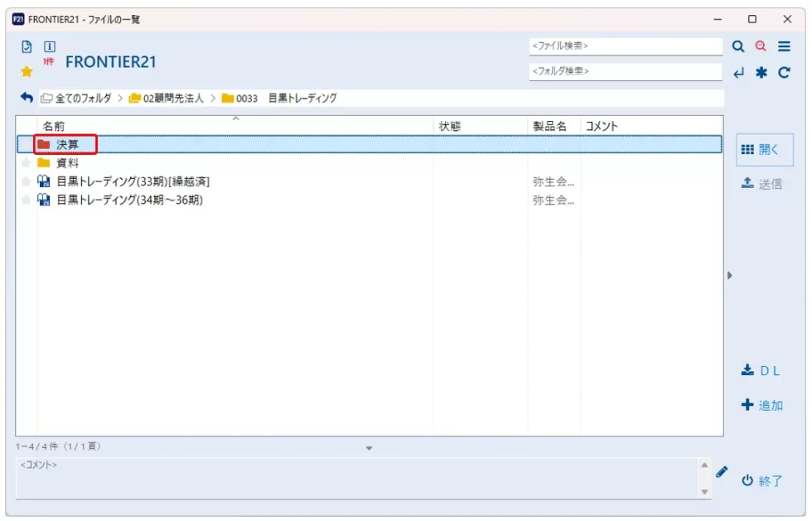Click 0033 目黒トレーディング breadcrumb
812x521 pixels.
coord(279,98)
